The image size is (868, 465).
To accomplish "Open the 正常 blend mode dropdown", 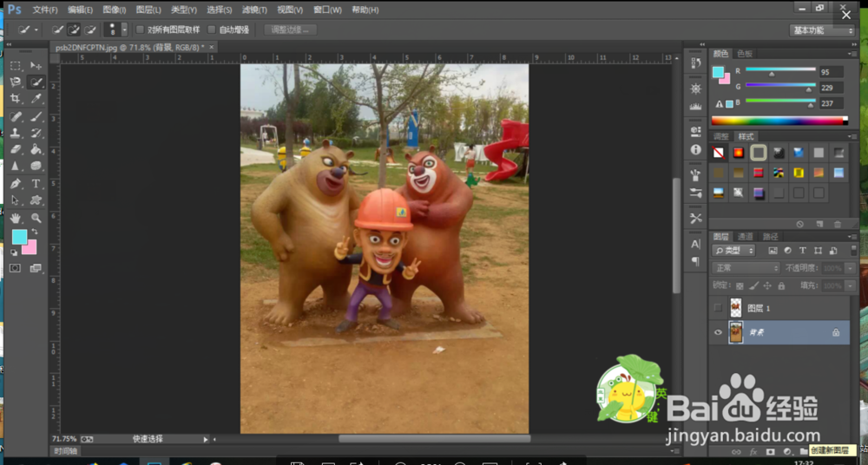I will point(746,268).
